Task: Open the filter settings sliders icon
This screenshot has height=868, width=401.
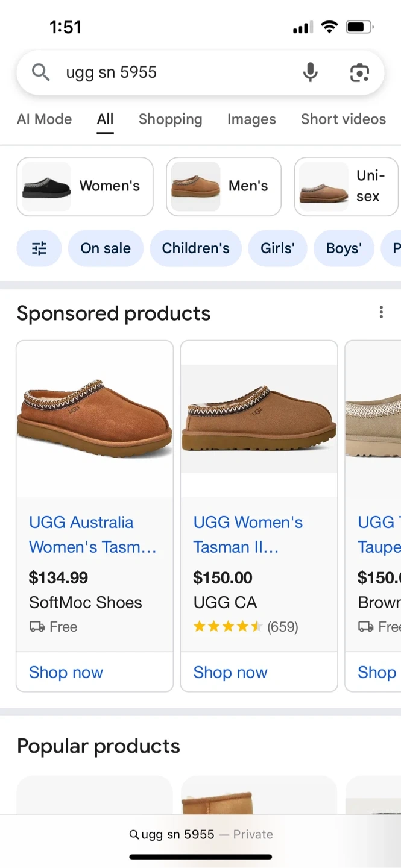Action: [x=39, y=248]
